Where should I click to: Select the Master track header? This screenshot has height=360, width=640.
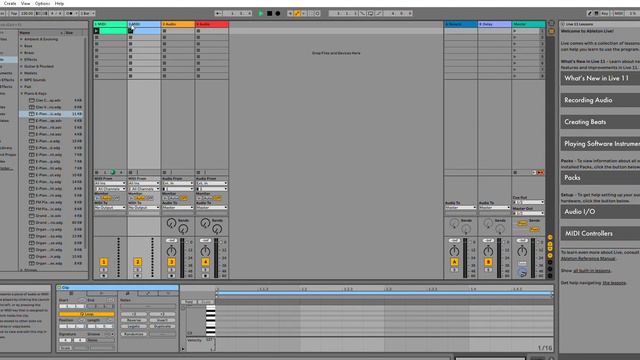(528, 24)
